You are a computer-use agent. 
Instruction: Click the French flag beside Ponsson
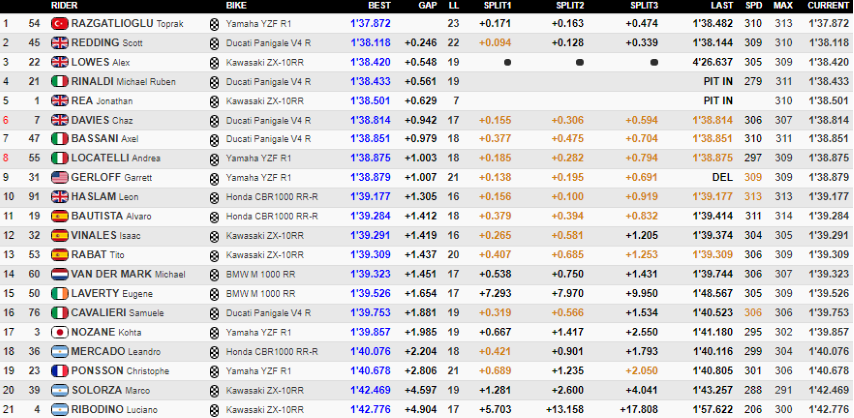[59, 371]
